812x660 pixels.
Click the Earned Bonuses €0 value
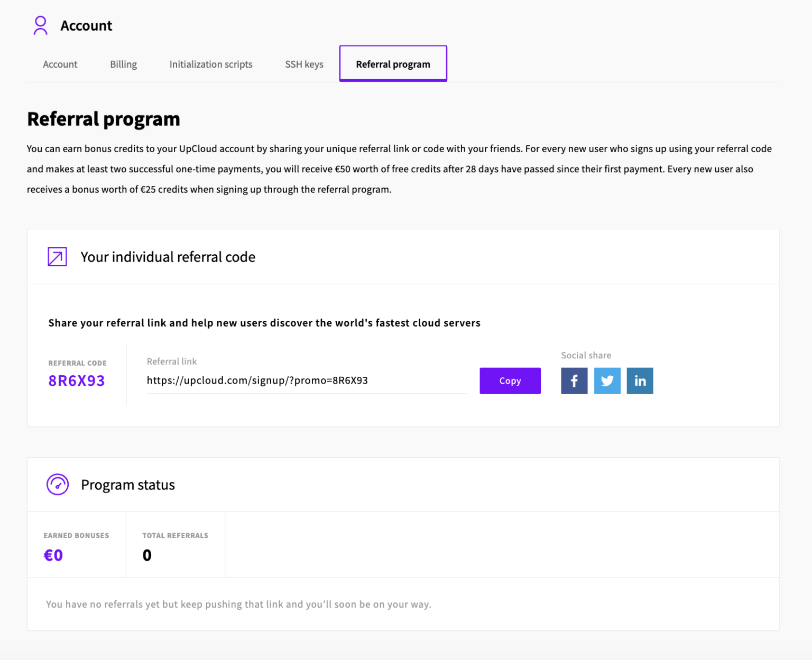pyautogui.click(x=53, y=555)
